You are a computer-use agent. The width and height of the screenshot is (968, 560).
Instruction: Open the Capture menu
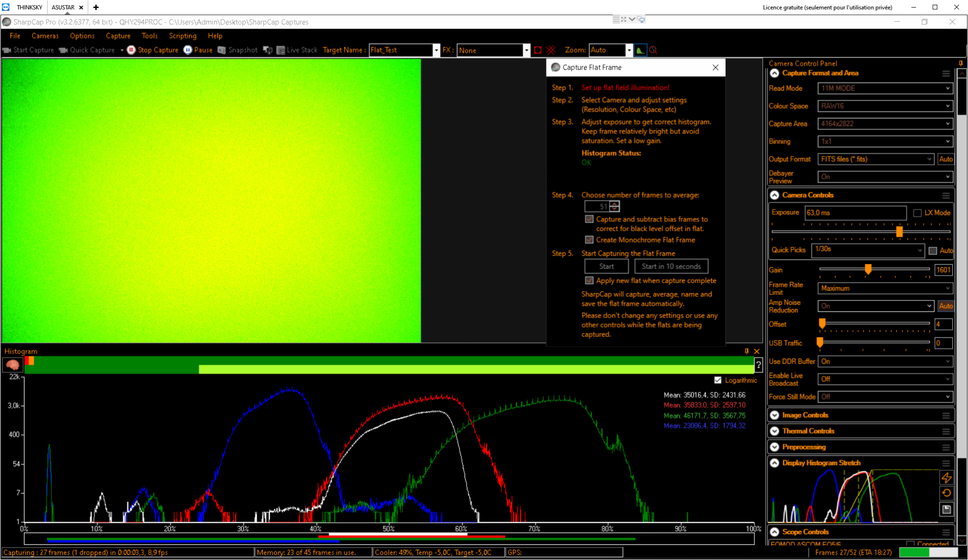pyautogui.click(x=118, y=36)
